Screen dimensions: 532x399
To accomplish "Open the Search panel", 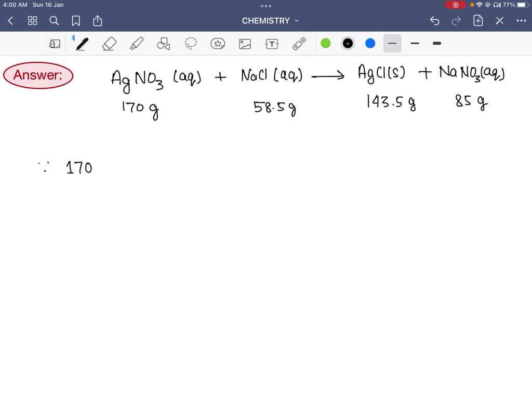I will tap(54, 21).
